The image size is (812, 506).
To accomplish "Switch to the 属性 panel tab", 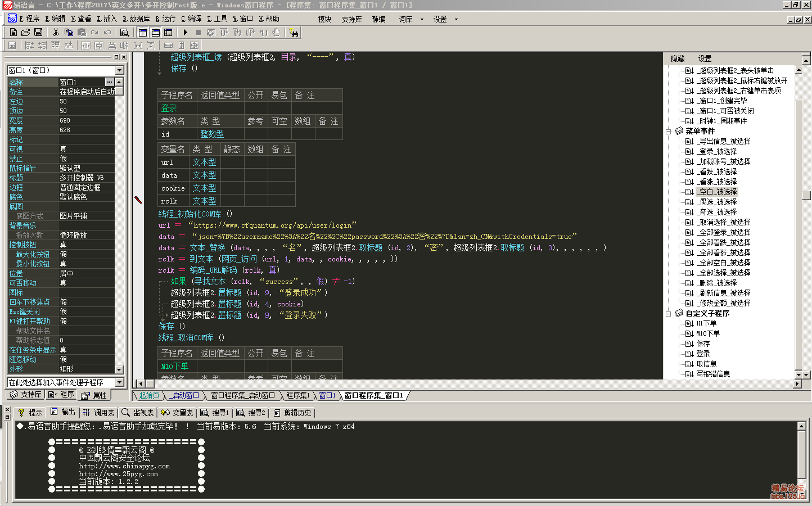I will 94,395.
